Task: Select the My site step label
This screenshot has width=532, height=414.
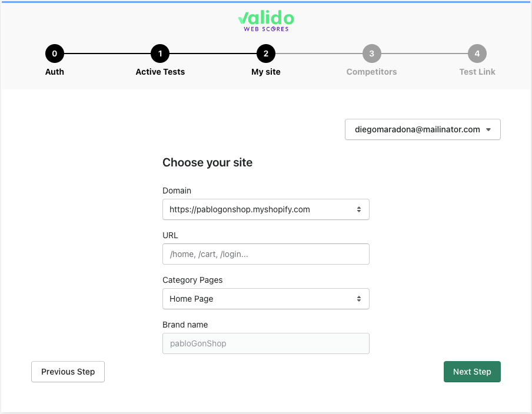Action: tap(266, 72)
